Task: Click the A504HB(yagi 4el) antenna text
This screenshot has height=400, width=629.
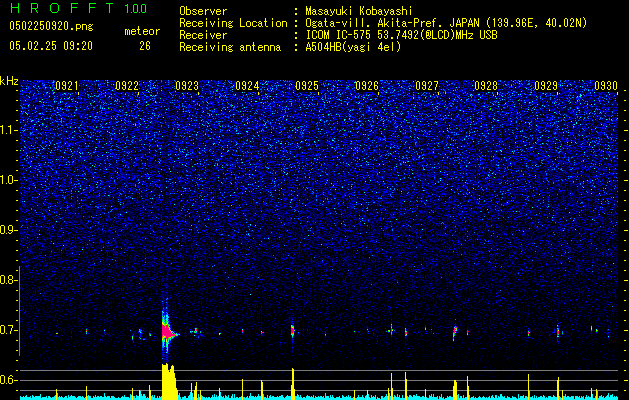Action: 353,47
